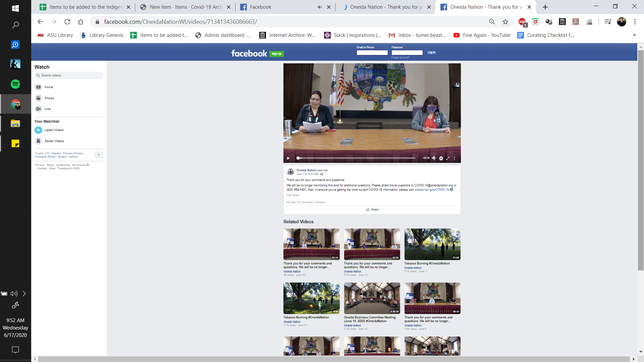Play the Oneida Nation video
The height and width of the screenshot is (362, 644).
(288, 158)
